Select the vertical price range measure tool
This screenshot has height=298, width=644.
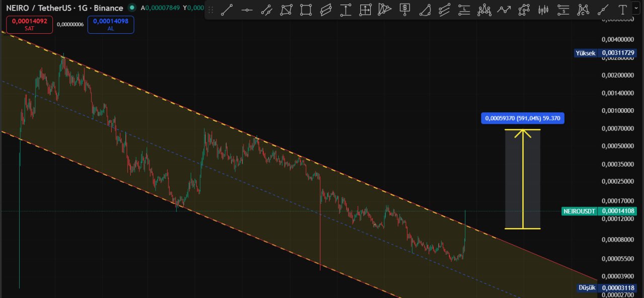pyautogui.click(x=346, y=10)
